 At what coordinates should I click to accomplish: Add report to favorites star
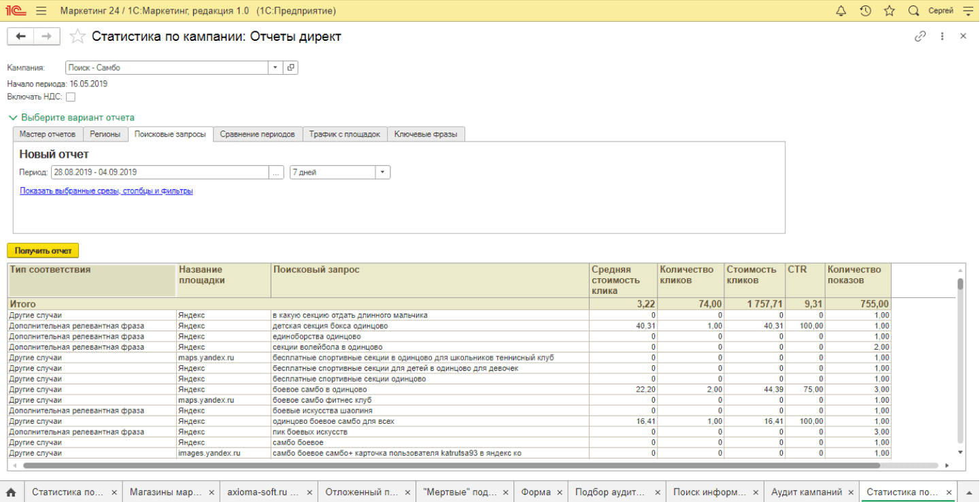[78, 37]
